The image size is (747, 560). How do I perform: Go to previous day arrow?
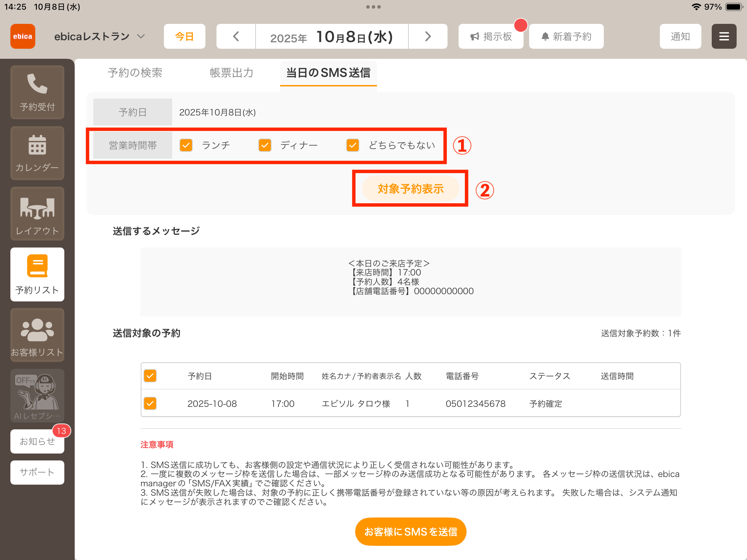point(236,36)
